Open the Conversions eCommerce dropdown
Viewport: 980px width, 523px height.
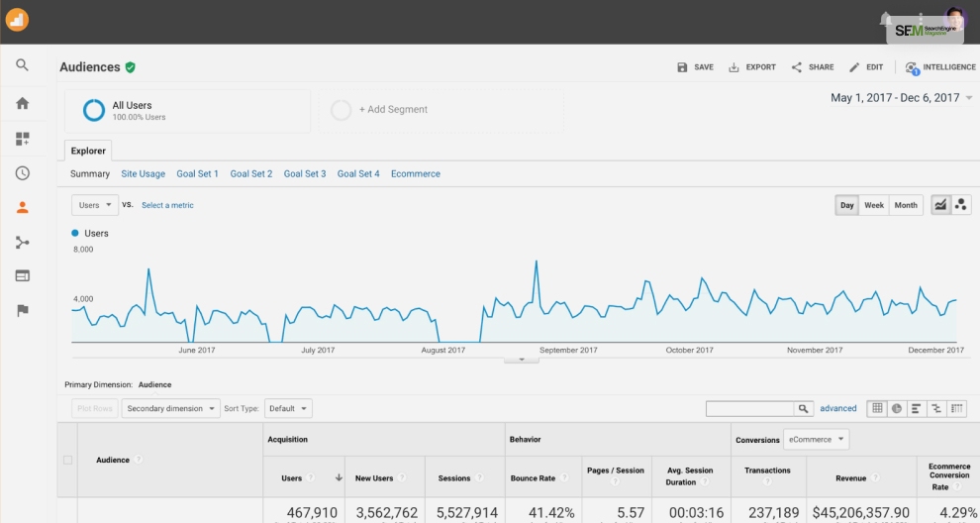click(817, 439)
